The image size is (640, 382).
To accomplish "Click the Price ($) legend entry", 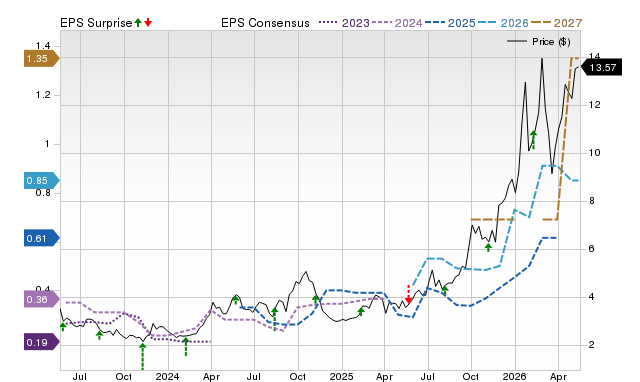I will click(x=539, y=42).
